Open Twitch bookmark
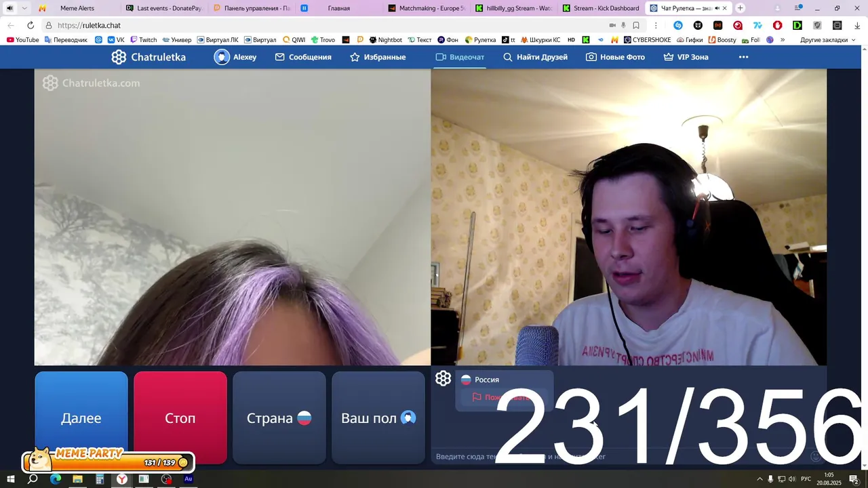868x488 pixels. click(x=143, y=40)
